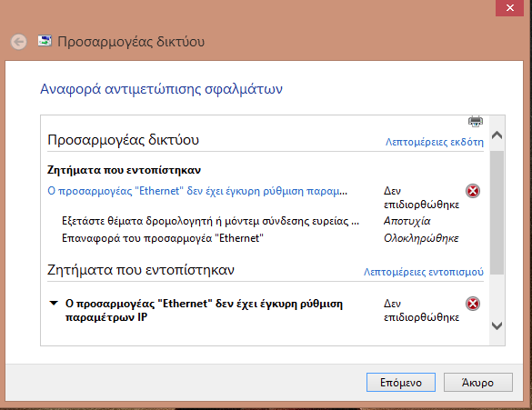
Task: Collapse the Ethernet IP issue triangle
Action: tap(54, 303)
